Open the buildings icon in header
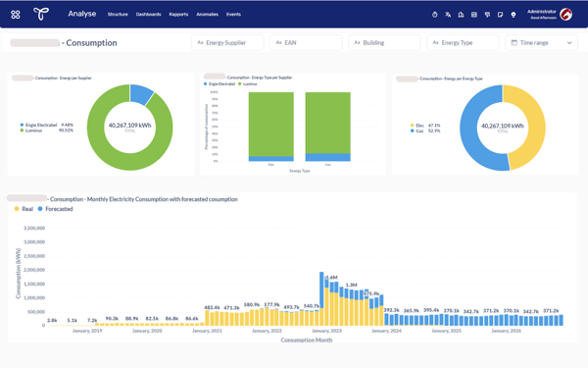The width and height of the screenshot is (588, 368). (x=461, y=15)
